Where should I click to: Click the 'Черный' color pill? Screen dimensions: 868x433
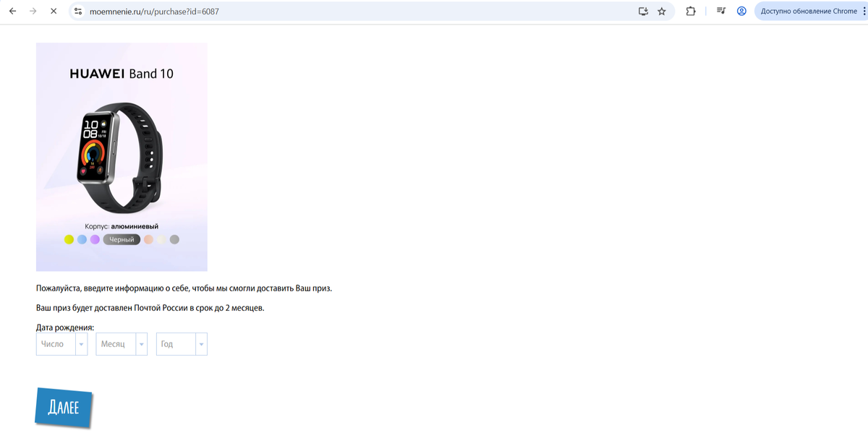[122, 239]
